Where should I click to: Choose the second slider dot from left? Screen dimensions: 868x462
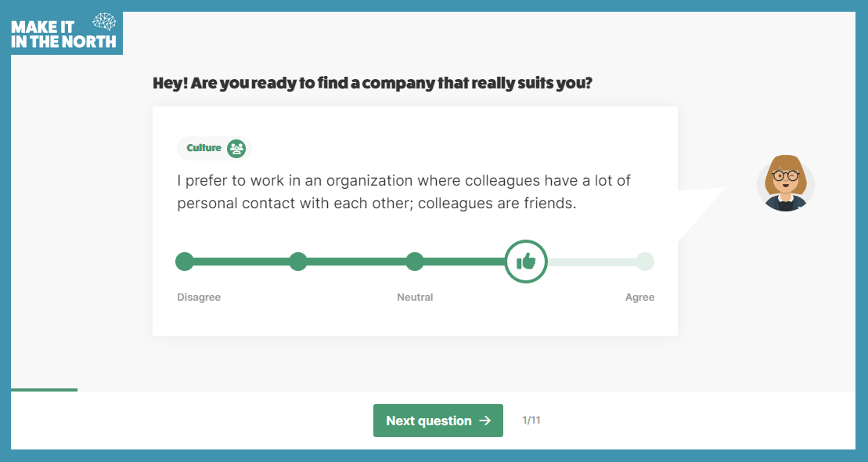pyautogui.click(x=298, y=262)
